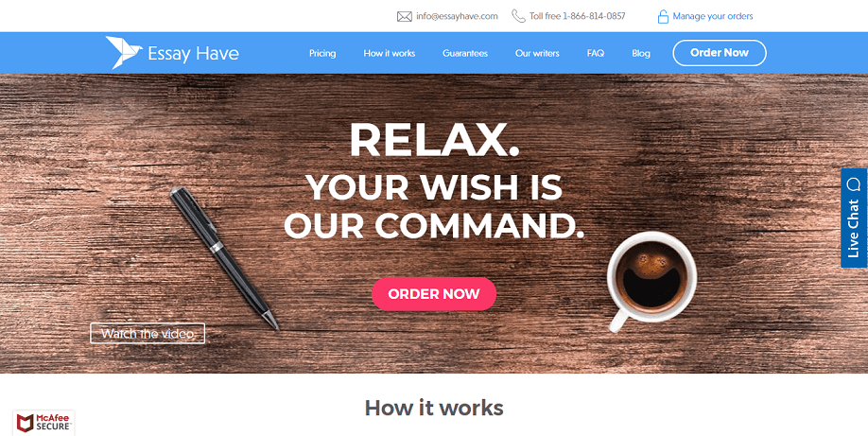Visit the Blog link
This screenshot has width=868, height=436.
[641, 53]
